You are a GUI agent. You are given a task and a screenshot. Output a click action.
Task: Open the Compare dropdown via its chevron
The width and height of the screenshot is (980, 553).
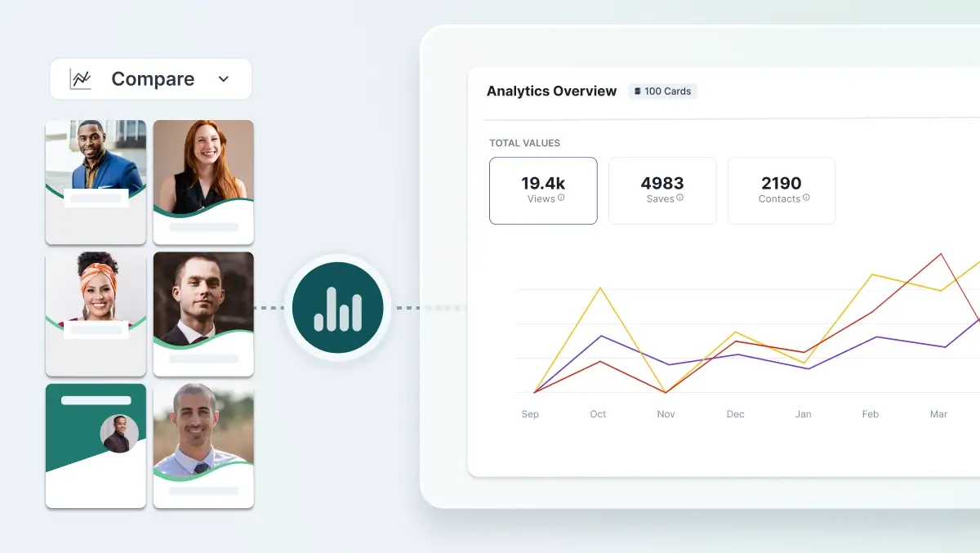[223, 79]
